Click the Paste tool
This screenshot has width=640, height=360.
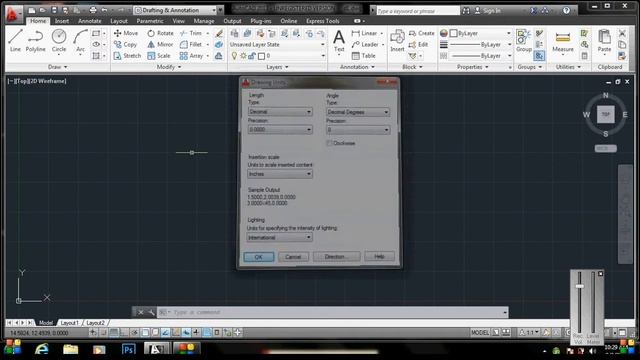pyautogui.click(x=604, y=41)
